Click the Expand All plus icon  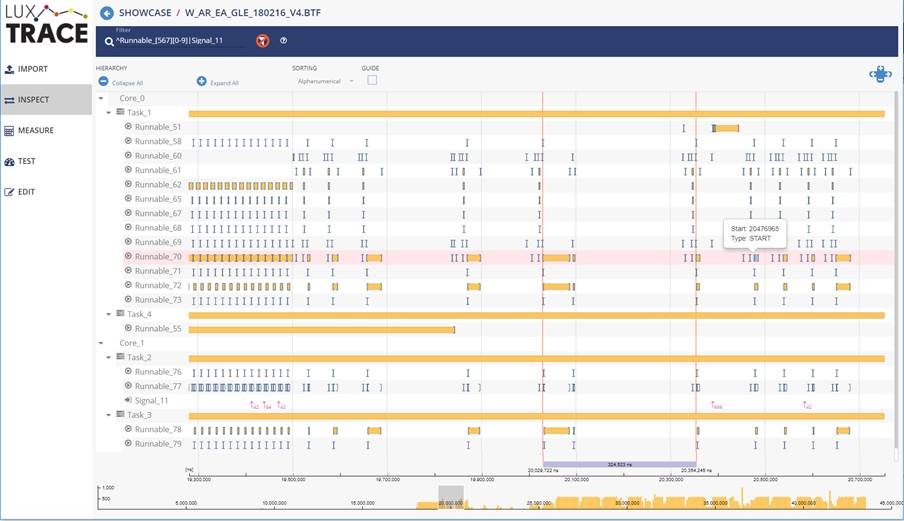point(201,81)
